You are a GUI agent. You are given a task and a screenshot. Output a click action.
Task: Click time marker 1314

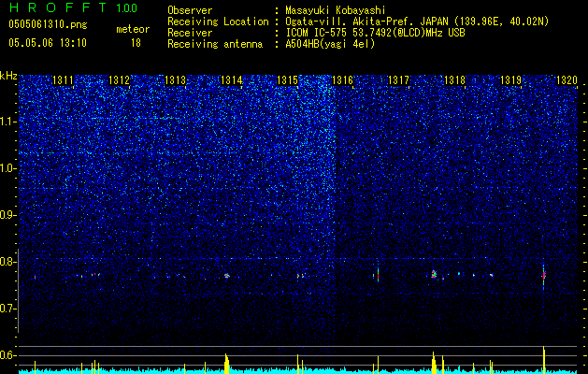click(231, 80)
